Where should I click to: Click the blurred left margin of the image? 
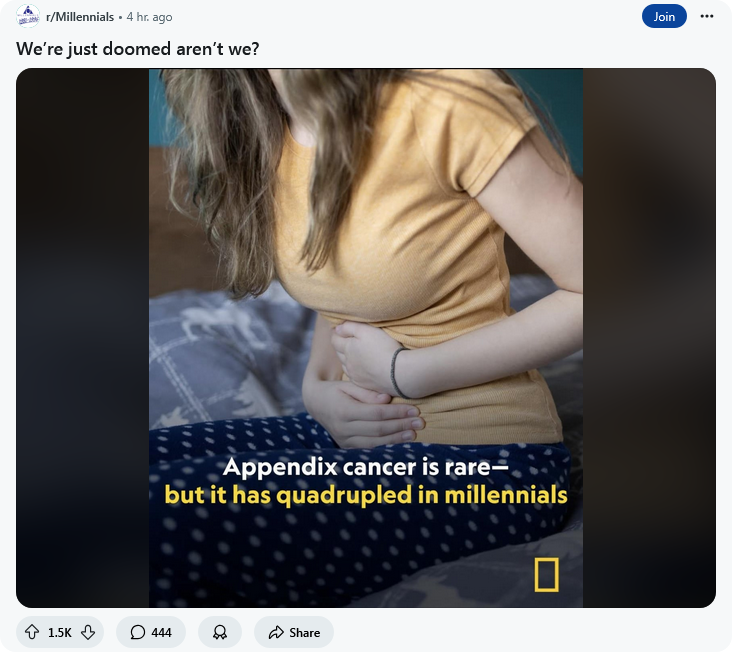pos(83,338)
